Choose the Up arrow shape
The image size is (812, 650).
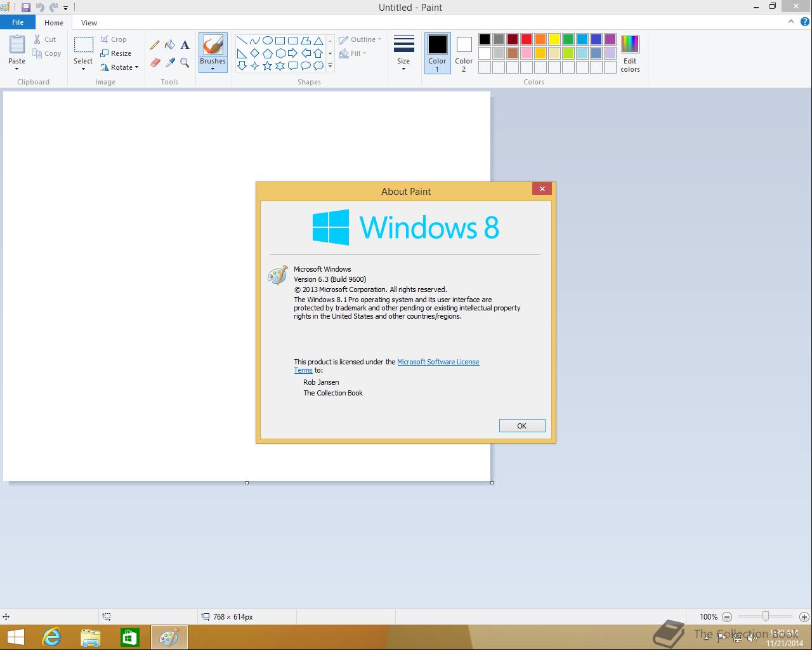[x=318, y=53]
